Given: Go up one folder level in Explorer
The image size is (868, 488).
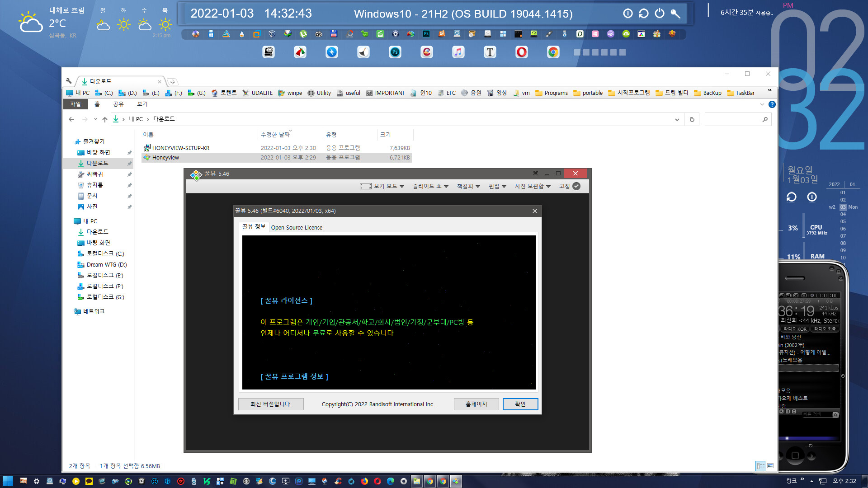Looking at the screenshot, I should (x=105, y=119).
